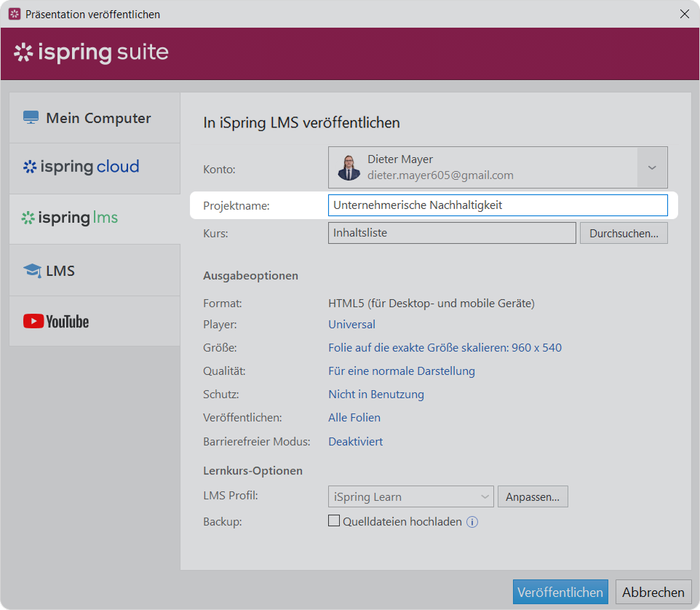Expand the LMS Profil dropdown
This screenshot has height=610, width=700.
(411, 497)
